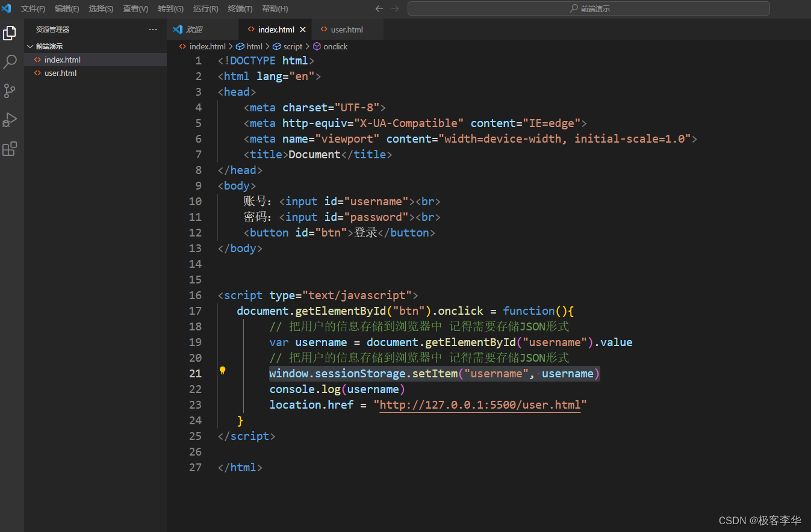Image resolution: width=811 pixels, height=532 pixels.
Task: Click the lightbulb code action on line 21
Action: point(222,371)
